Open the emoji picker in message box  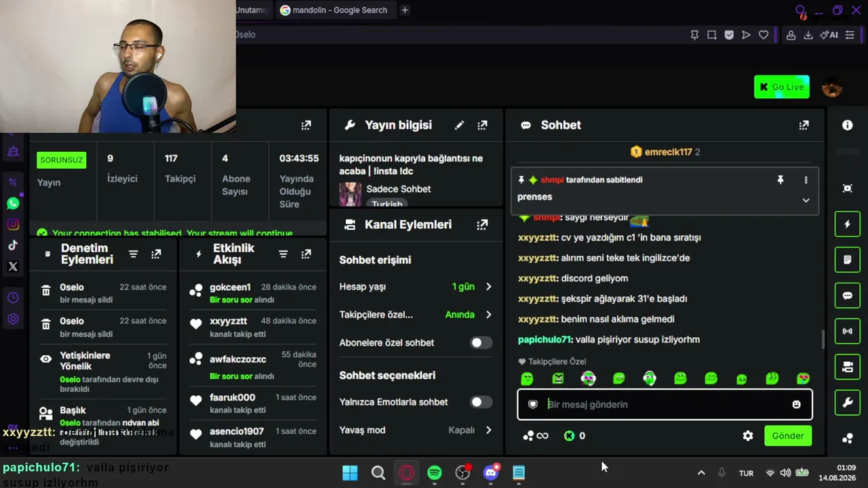click(796, 404)
